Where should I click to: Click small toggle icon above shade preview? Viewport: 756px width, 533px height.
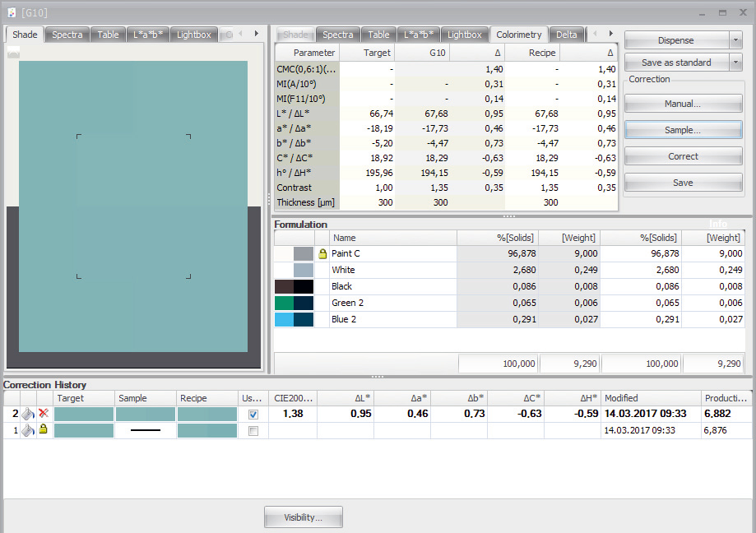pyautogui.click(x=13, y=52)
